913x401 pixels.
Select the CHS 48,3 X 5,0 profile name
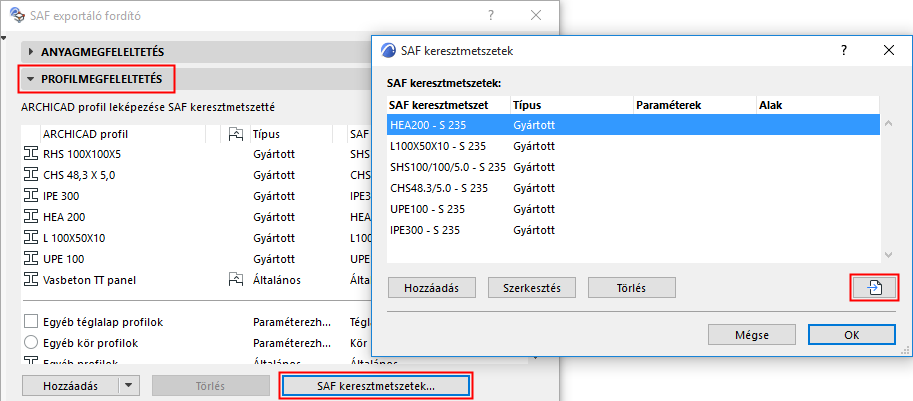pos(79,175)
